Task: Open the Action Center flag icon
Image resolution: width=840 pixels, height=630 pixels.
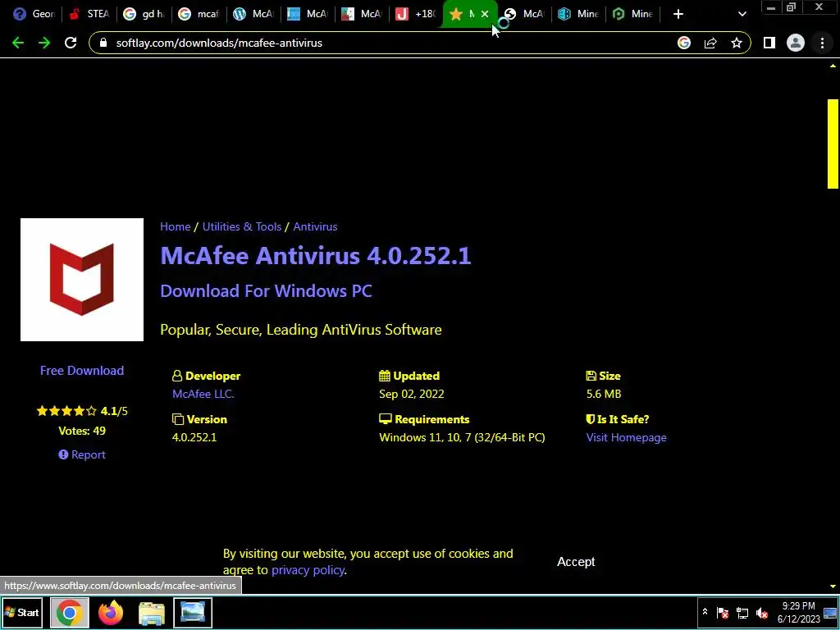Action: [723, 612]
